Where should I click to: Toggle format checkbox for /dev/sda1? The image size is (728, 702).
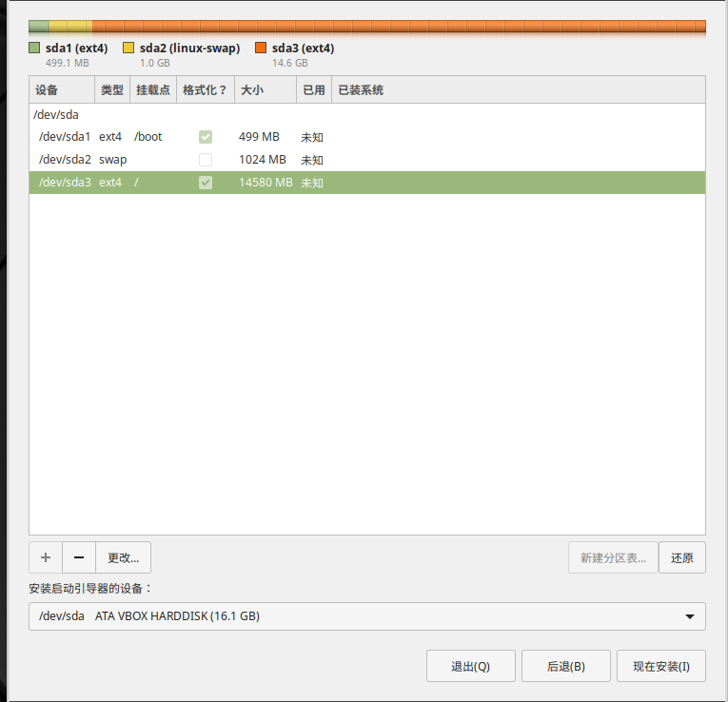[x=206, y=137]
